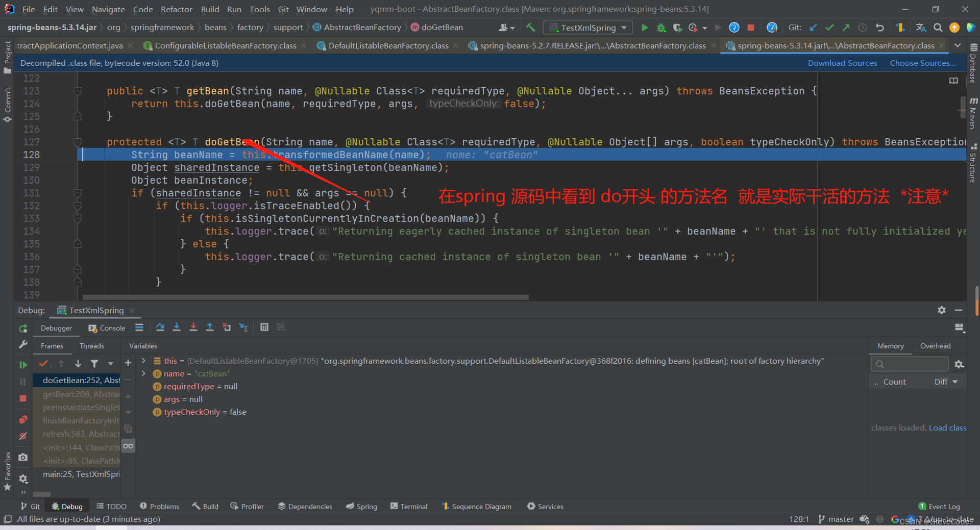Toggle the Database tool window stripe button
Image resolution: width=980 pixels, height=530 pixels.
click(973, 63)
